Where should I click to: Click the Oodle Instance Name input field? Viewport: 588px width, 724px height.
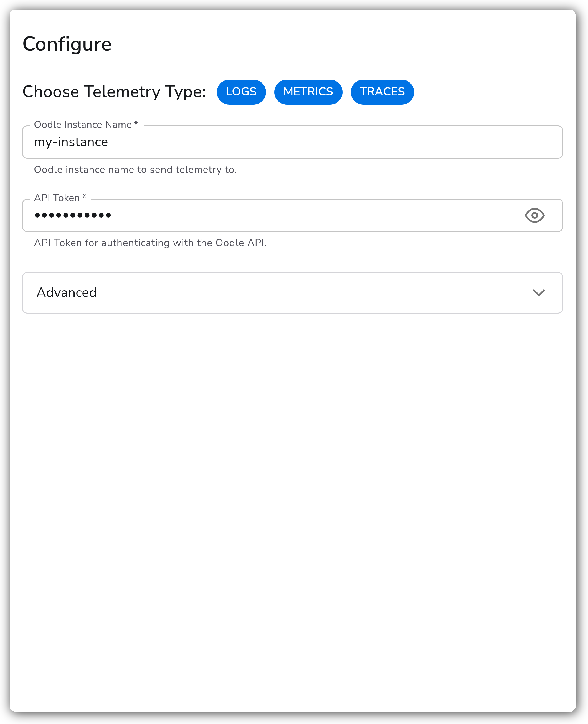(x=293, y=142)
